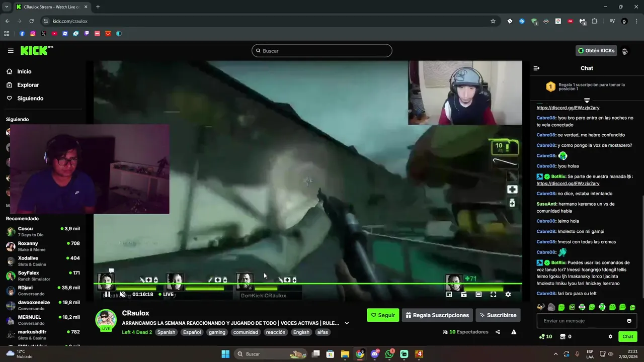
Task: Expand the stream title chevron
Action: (347, 323)
